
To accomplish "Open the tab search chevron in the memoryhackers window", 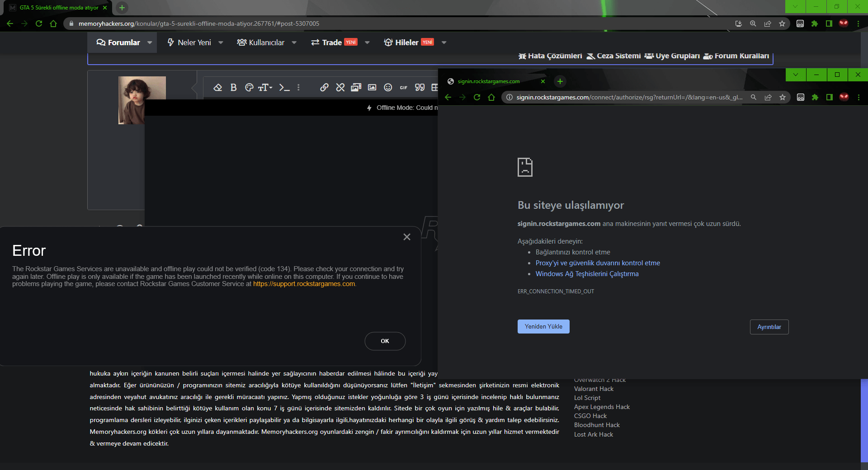I will 795,6.
